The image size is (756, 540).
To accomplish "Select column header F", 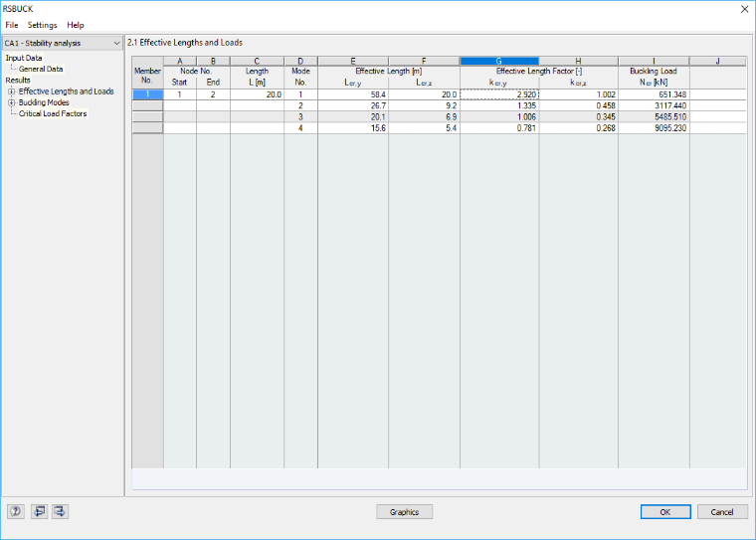I will (x=424, y=61).
